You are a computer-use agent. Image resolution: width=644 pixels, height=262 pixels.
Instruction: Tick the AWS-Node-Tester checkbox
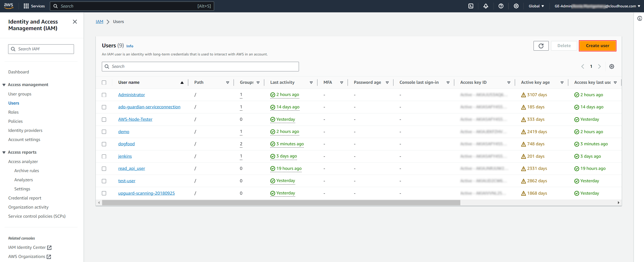click(x=104, y=119)
